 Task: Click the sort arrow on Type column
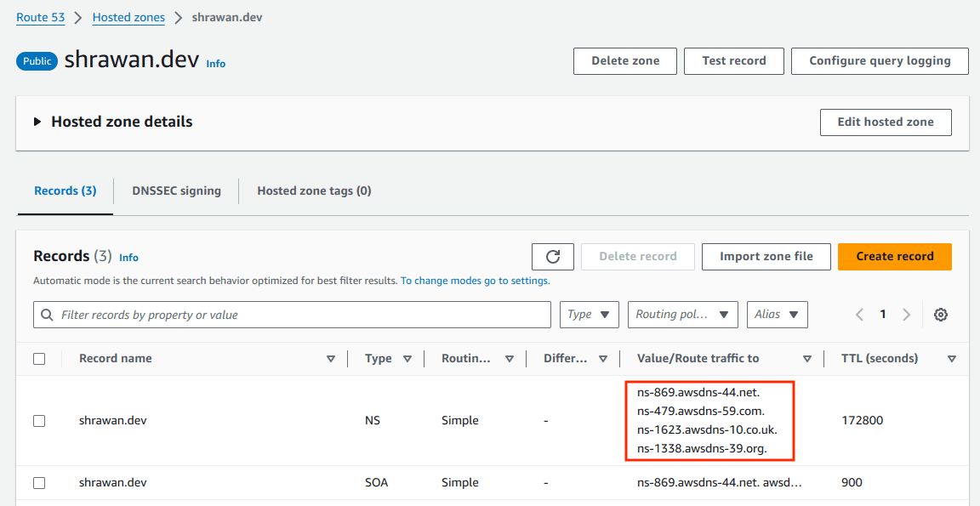(x=407, y=358)
